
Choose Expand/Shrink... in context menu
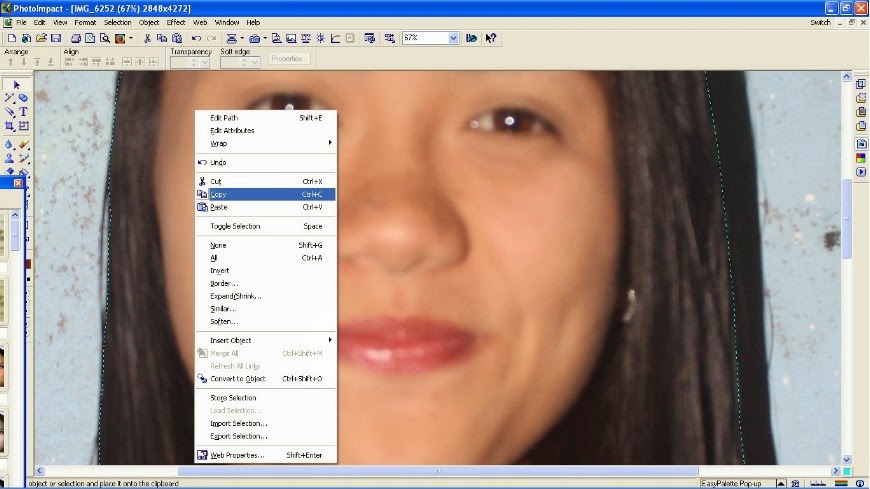pos(266,296)
